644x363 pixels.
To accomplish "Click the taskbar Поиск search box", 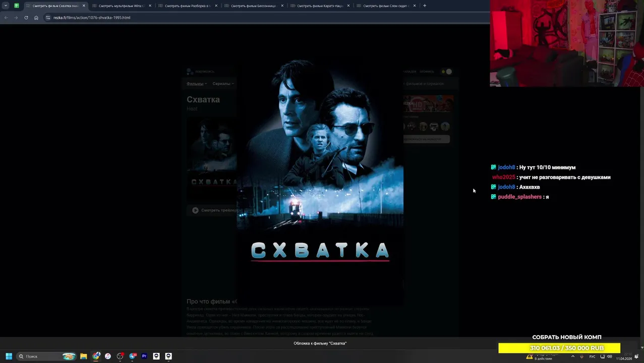I will [x=46, y=356].
